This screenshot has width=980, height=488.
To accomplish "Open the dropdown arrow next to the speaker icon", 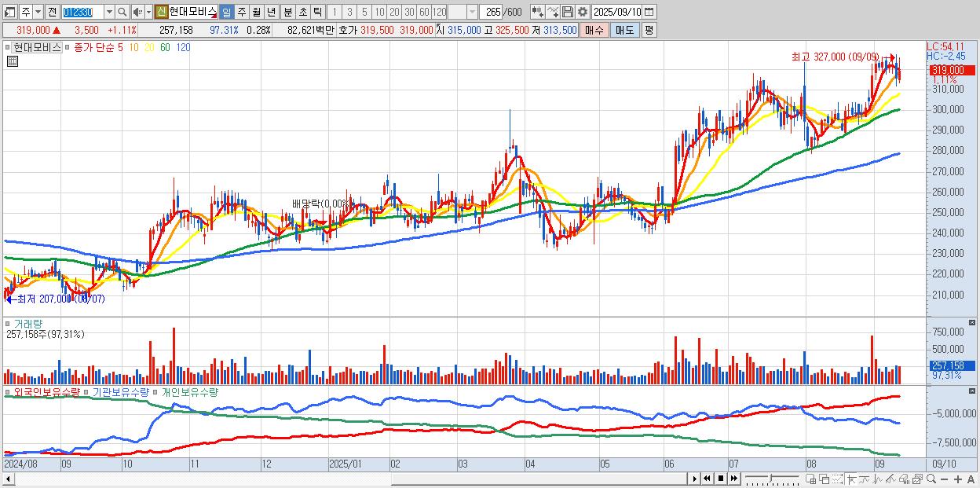I will [x=148, y=12].
